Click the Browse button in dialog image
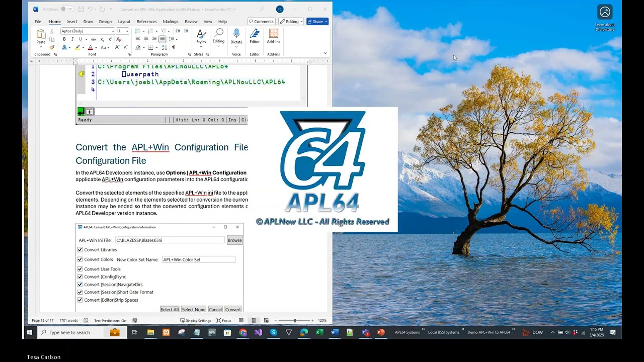 pos(234,240)
